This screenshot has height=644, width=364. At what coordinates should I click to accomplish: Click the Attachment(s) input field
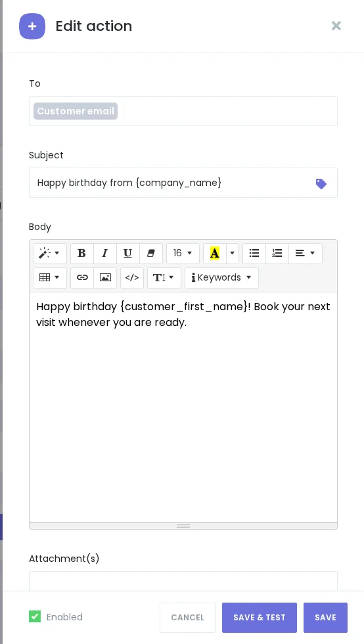183,581
